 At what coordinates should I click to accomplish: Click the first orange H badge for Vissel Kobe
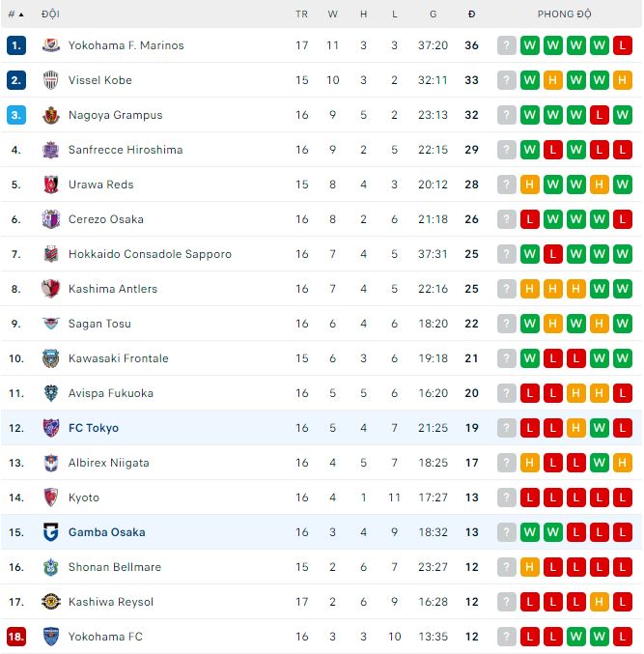pyautogui.click(x=553, y=80)
